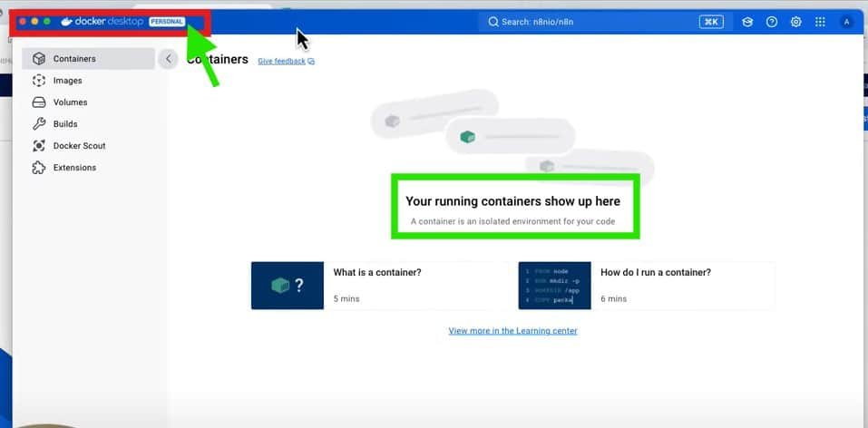868x428 pixels.
Task: Click "A container is an isolated environment" text
Action: pos(512,221)
